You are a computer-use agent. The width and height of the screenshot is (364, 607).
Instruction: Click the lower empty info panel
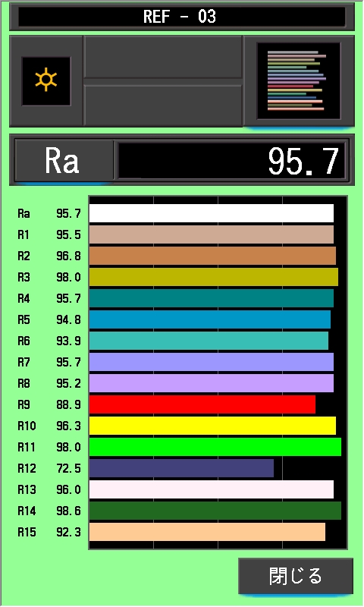click(163, 105)
